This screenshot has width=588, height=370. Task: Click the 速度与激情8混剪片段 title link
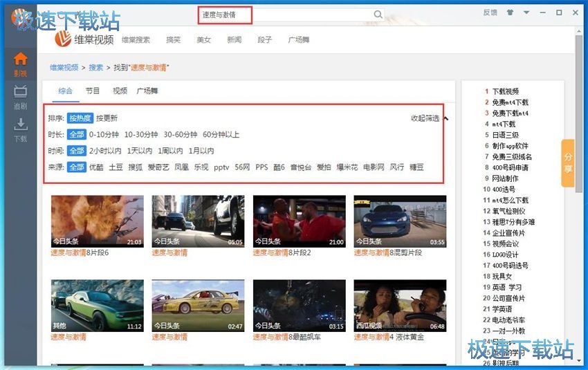pos(388,252)
